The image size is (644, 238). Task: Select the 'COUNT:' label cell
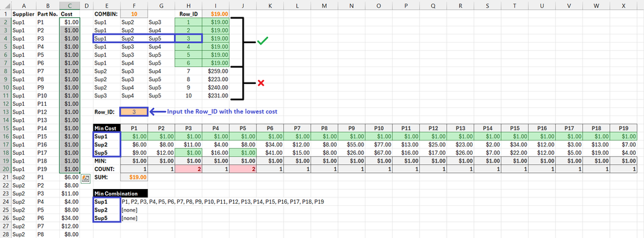pyautogui.click(x=107, y=169)
